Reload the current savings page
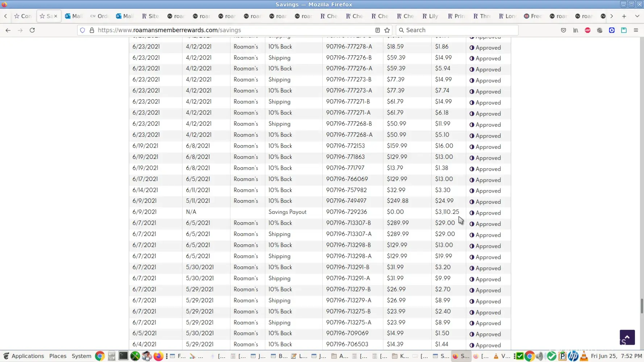Image resolution: width=644 pixels, height=362 pixels. tap(32, 30)
